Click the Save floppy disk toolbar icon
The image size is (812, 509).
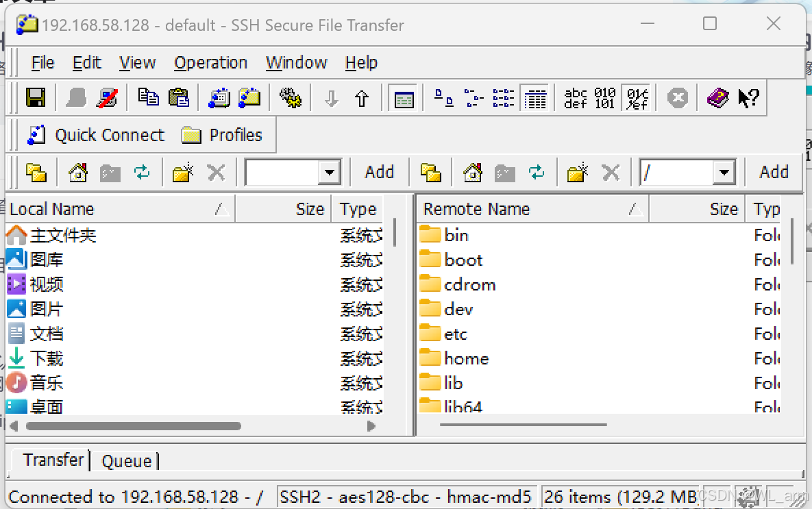(x=36, y=97)
